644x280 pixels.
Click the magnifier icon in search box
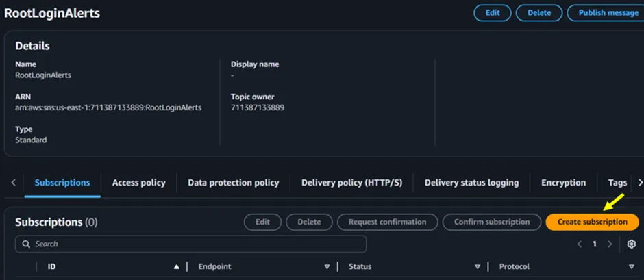click(26, 244)
